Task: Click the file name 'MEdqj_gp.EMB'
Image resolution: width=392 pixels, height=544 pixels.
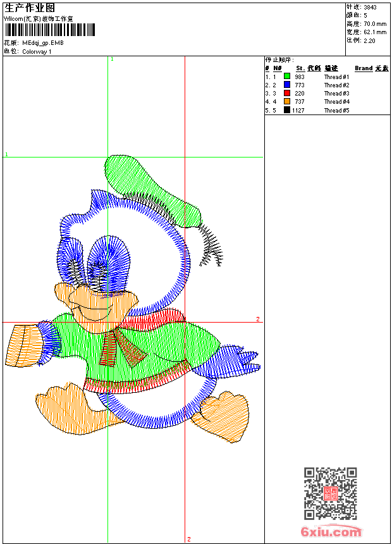Action: 42,43
